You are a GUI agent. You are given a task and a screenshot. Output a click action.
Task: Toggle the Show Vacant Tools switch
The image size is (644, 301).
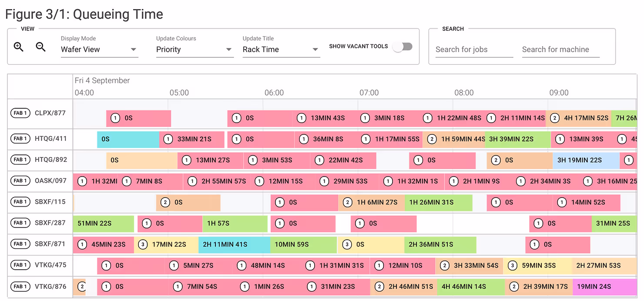[x=402, y=47]
